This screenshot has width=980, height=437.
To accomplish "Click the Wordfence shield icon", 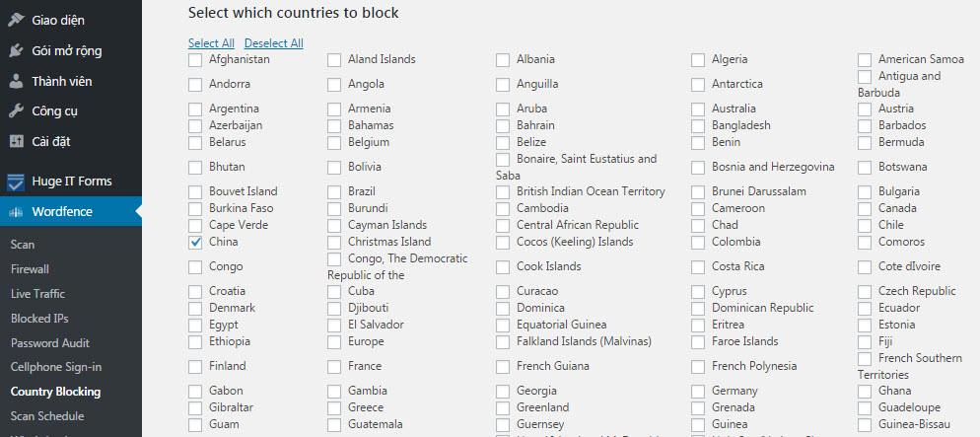I will (16, 212).
